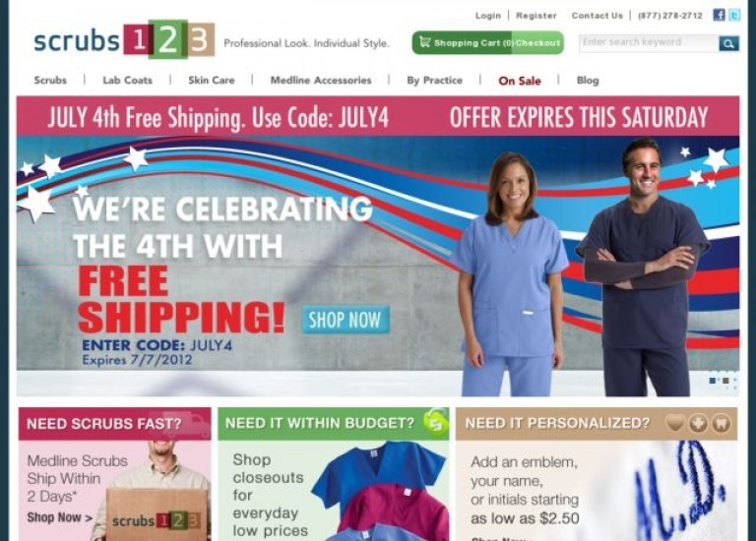Open the Medline Accessories menu
The image size is (756, 541).
321,80
